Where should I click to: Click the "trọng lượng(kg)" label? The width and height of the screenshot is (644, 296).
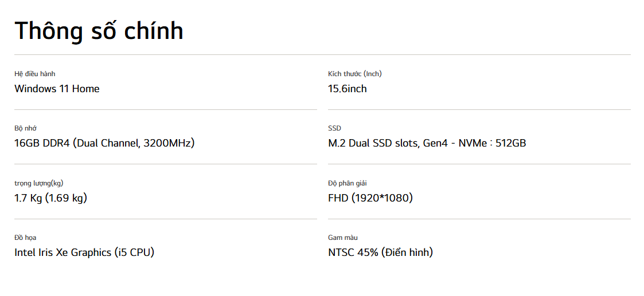pos(38,183)
